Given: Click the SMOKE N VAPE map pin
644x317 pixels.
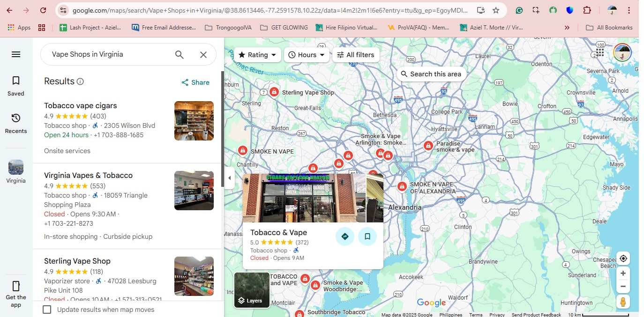Looking at the screenshot, I should click(243, 151).
